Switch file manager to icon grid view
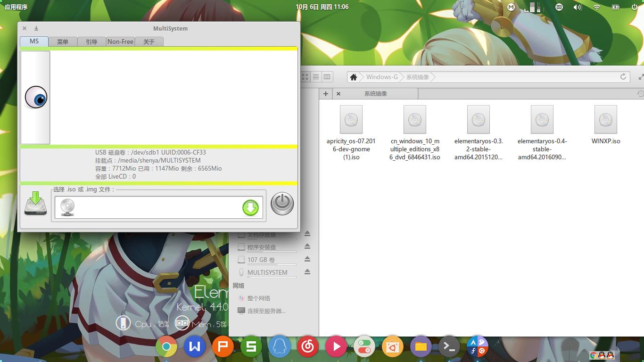 305,77
